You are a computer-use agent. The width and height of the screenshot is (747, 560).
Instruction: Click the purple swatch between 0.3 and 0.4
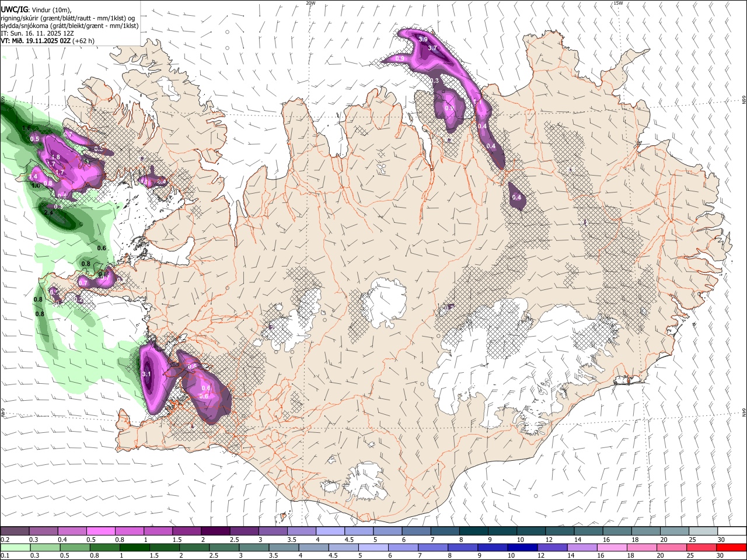click(43, 531)
